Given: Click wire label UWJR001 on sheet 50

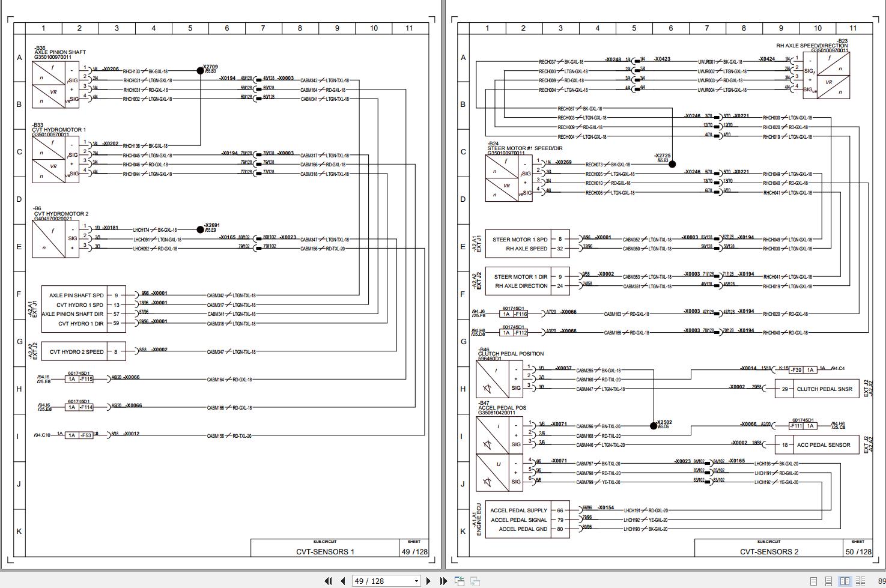Looking at the screenshot, I should coord(706,62).
